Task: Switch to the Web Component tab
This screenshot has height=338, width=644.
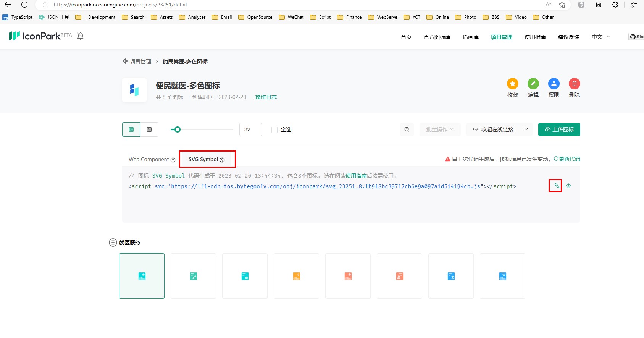Action: (x=152, y=159)
